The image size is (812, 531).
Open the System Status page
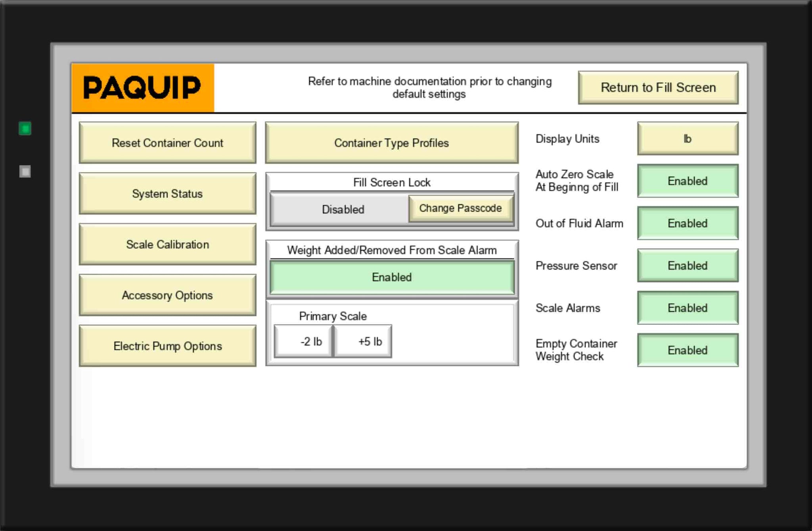click(x=167, y=194)
